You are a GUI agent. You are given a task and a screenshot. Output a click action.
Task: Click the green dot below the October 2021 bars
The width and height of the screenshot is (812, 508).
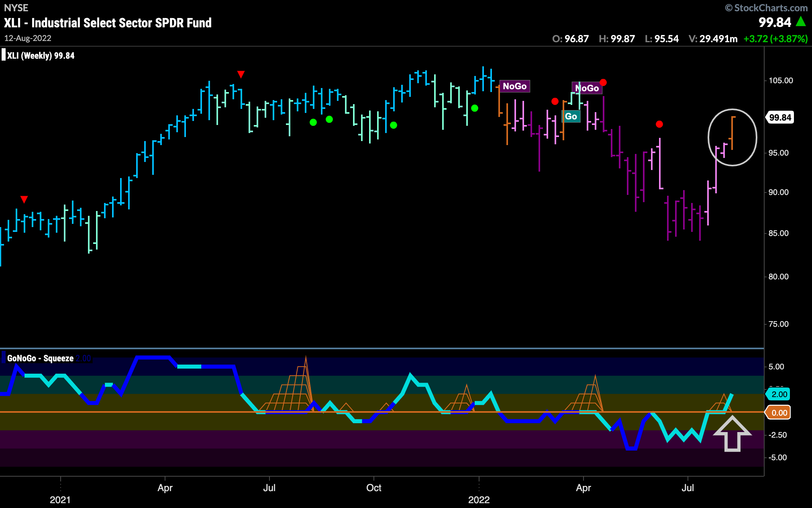pos(394,125)
